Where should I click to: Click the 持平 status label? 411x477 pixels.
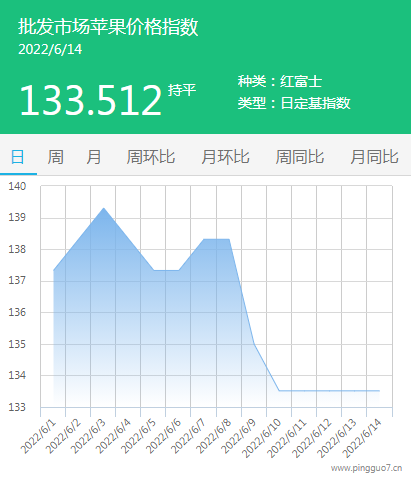(x=182, y=90)
